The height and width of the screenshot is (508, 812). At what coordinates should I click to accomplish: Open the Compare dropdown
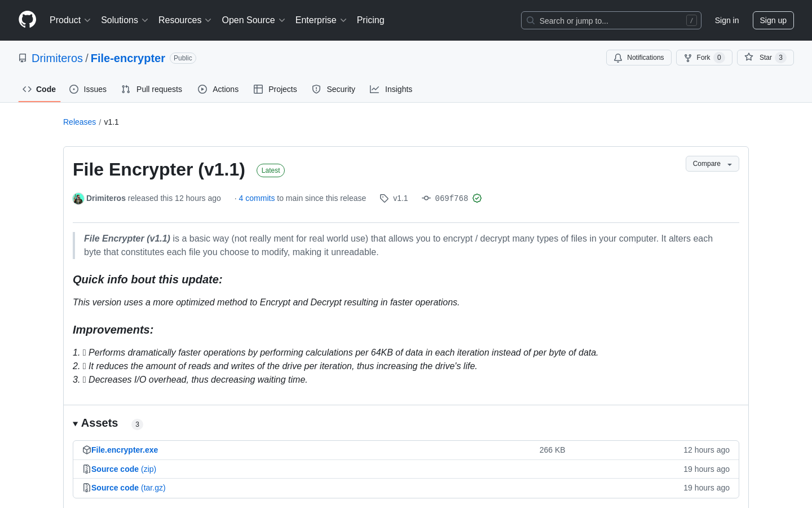click(x=712, y=164)
